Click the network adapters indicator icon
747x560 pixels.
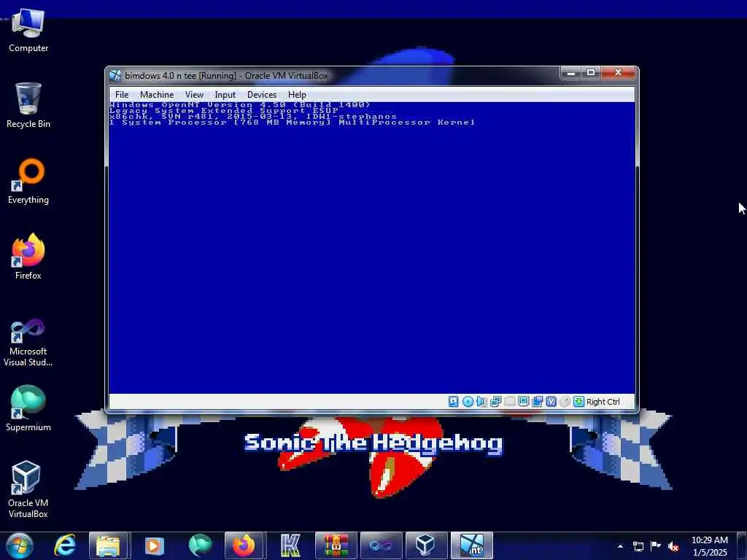click(x=495, y=402)
